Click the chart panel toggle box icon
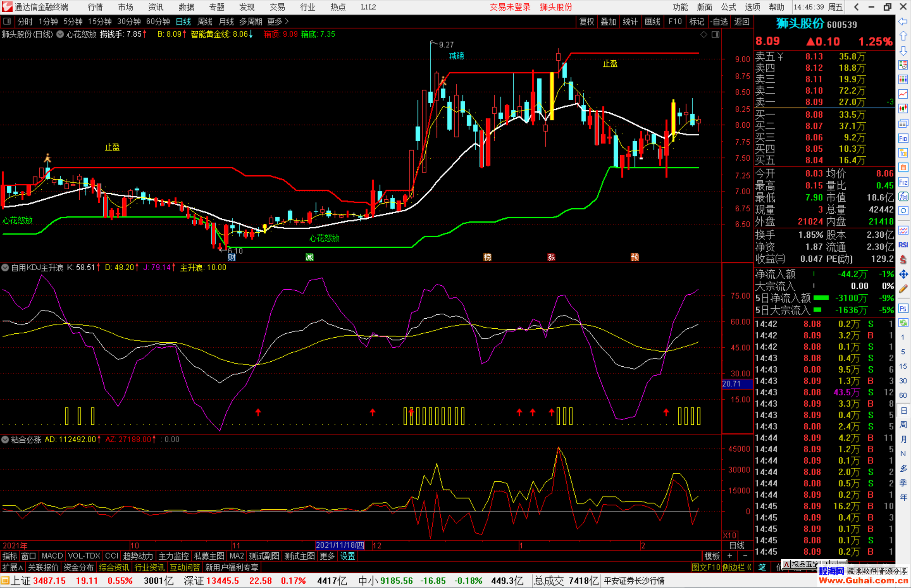Screen dimensions: 911x588 [716, 35]
